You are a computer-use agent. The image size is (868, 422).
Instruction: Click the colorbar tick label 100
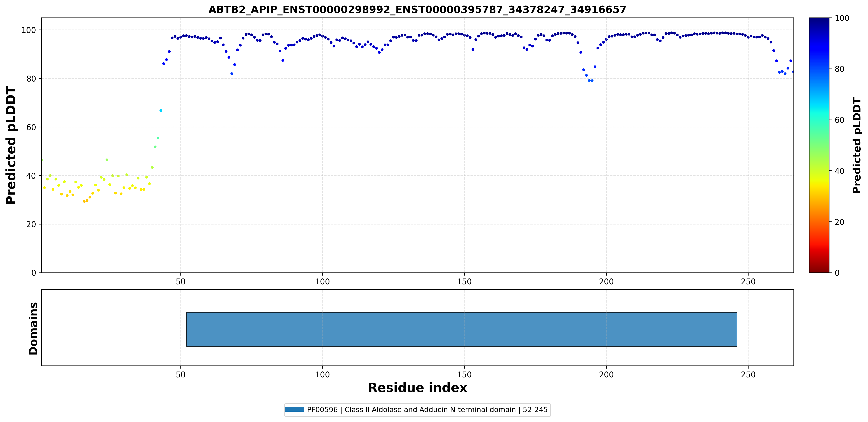842,18
